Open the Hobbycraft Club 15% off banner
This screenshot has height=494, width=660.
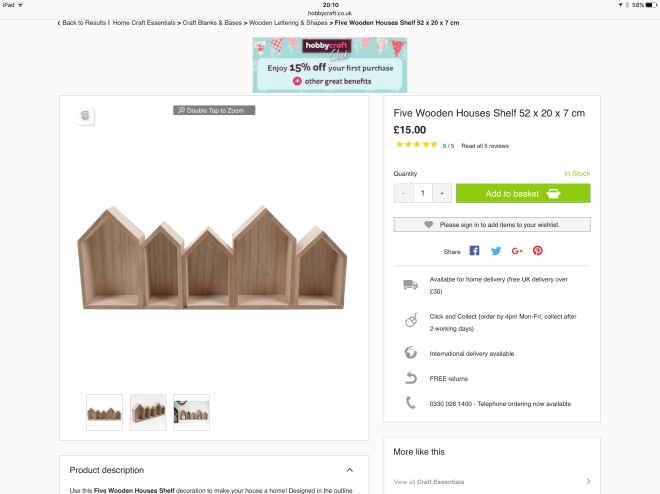(x=330, y=65)
